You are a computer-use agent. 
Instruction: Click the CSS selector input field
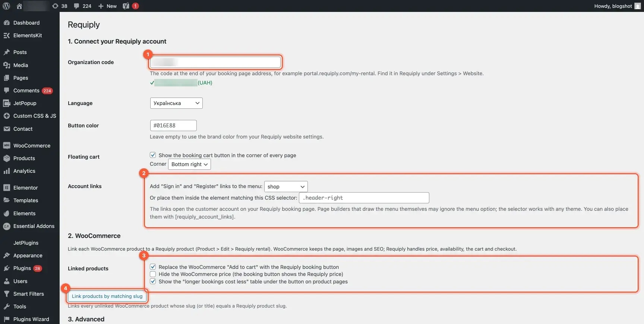364,198
